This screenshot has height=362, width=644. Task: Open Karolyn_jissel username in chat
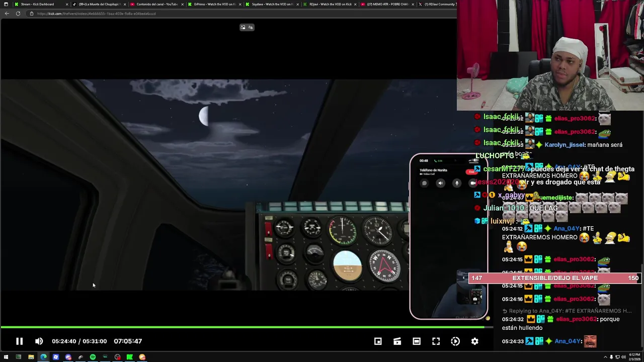point(565,145)
